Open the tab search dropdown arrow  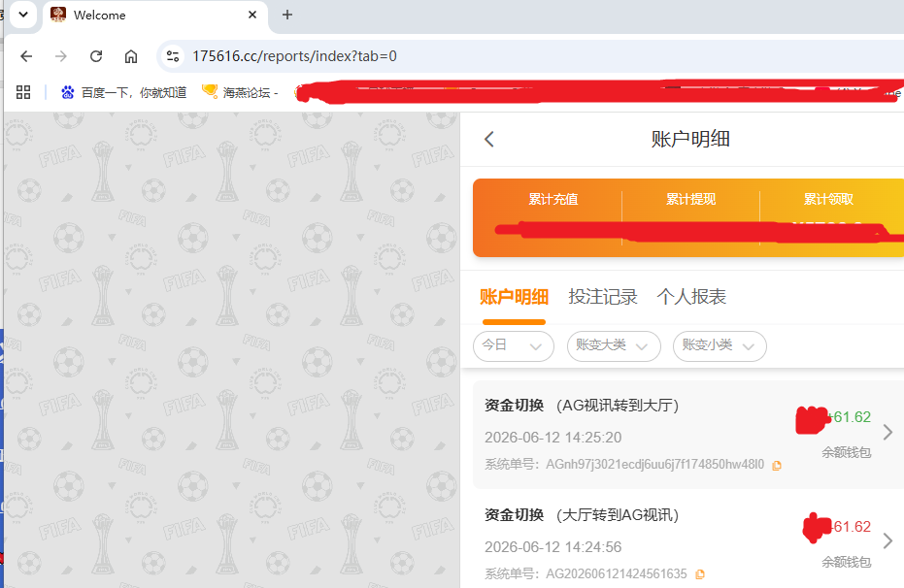click(x=23, y=15)
